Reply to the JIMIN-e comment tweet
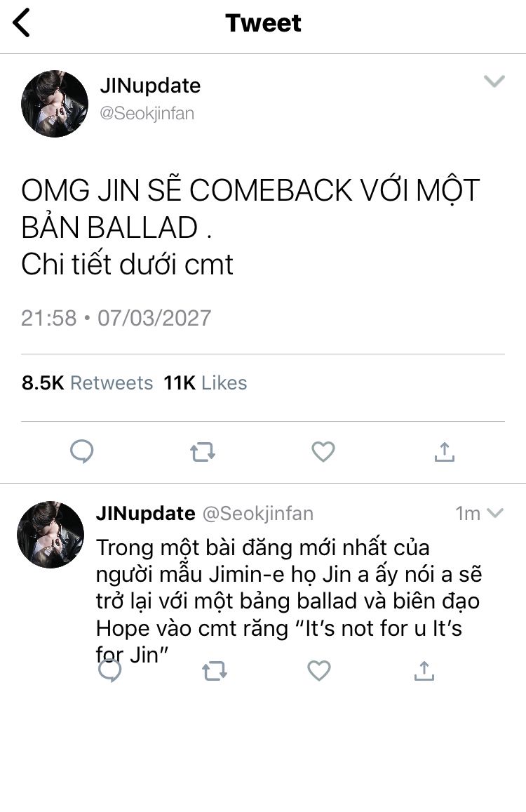Viewport: 526px width, 812px height. coord(109,671)
